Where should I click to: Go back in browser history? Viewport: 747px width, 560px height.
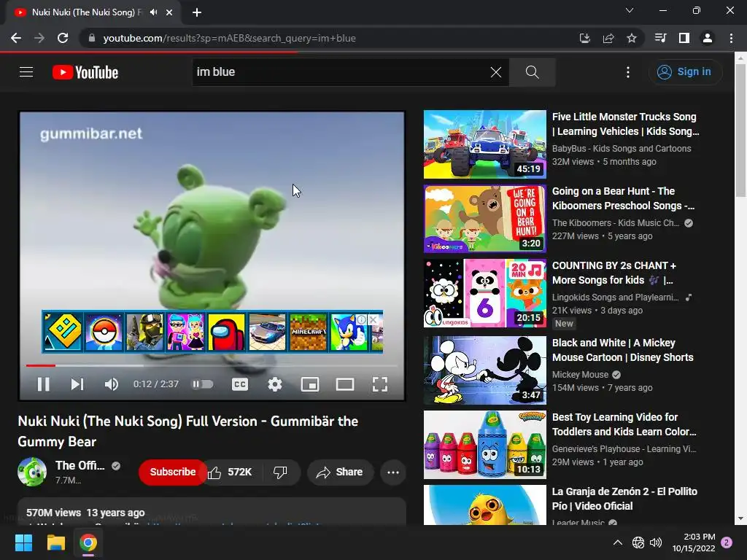click(16, 38)
